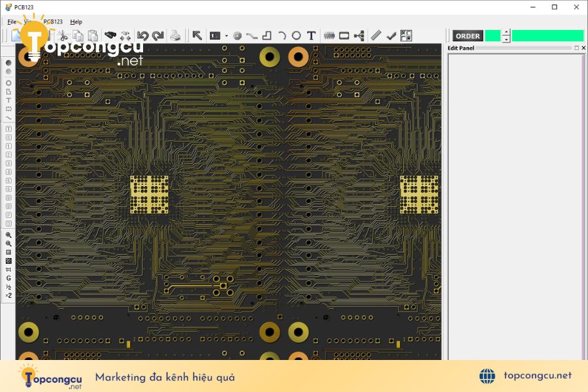Click the Cut scissors icon

(x=63, y=36)
